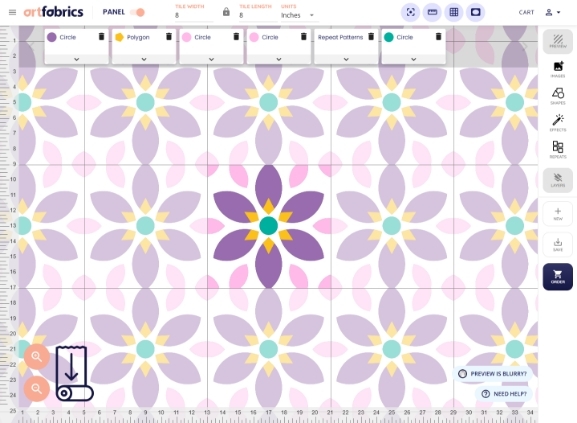Open the Inches units dropdown
577x423 pixels.
tap(297, 15)
